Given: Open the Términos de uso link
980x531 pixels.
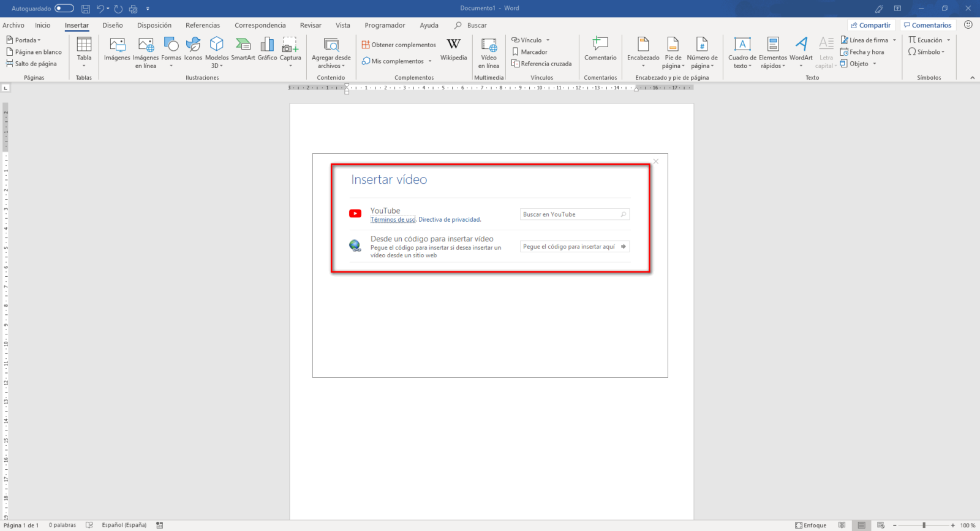Looking at the screenshot, I should [x=393, y=220].
